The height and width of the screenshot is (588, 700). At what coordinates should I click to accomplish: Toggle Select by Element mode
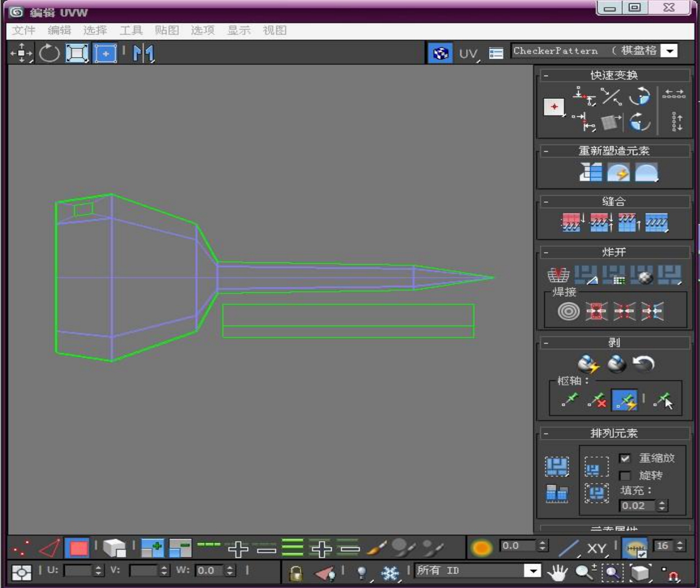click(x=114, y=547)
